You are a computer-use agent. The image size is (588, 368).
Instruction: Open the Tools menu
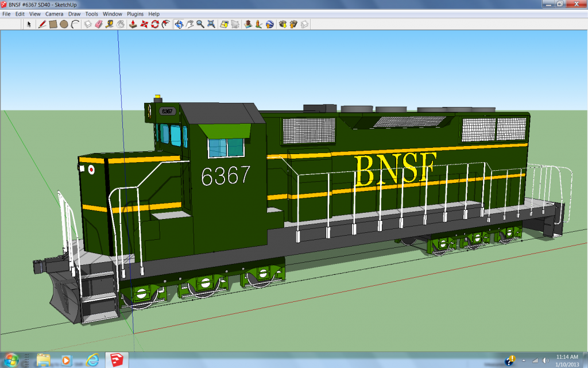pyautogui.click(x=91, y=14)
